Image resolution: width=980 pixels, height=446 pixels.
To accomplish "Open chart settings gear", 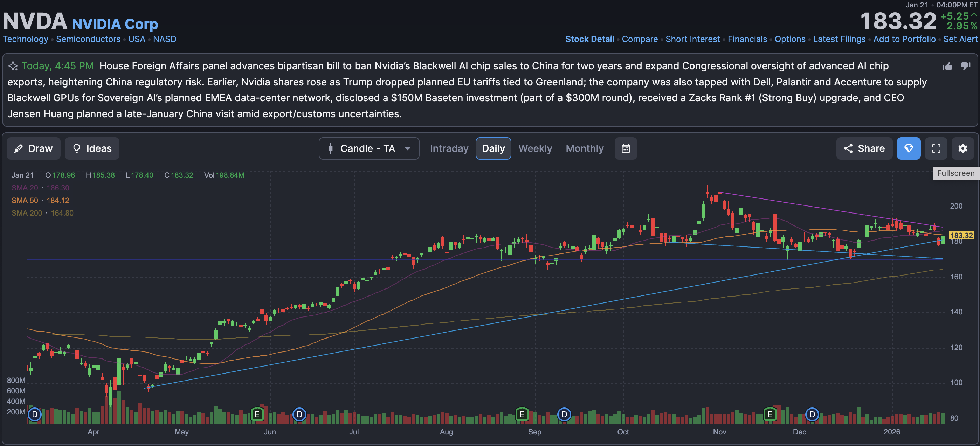I will click(x=962, y=148).
